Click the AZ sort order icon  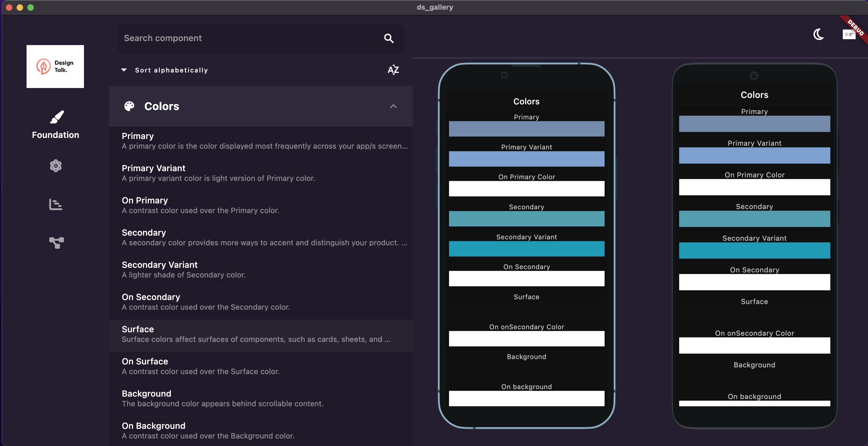[x=393, y=70]
